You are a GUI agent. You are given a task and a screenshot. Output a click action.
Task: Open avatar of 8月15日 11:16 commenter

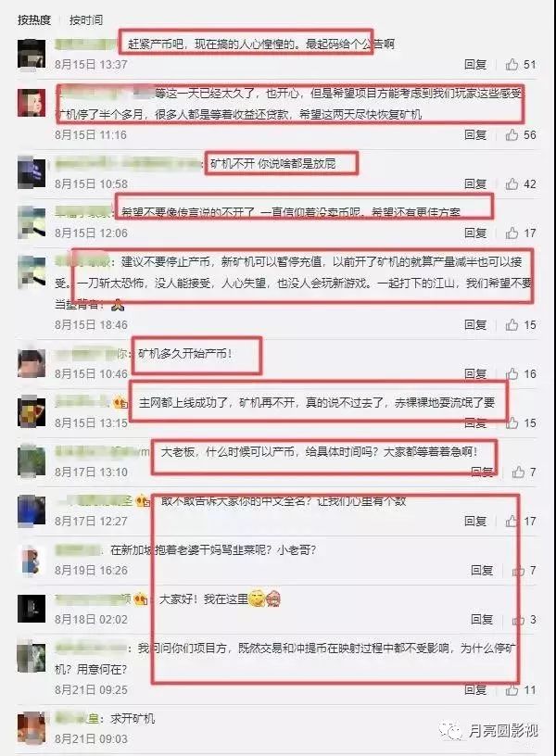(32, 103)
